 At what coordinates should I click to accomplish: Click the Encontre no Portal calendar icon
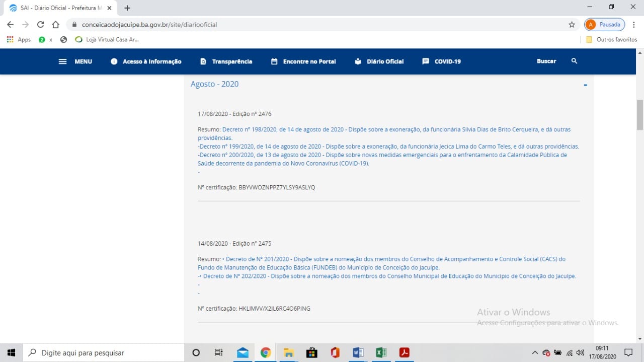[274, 61]
